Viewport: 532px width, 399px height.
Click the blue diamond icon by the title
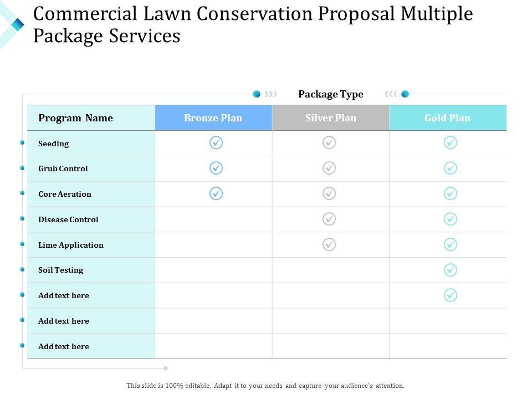pos(18,24)
